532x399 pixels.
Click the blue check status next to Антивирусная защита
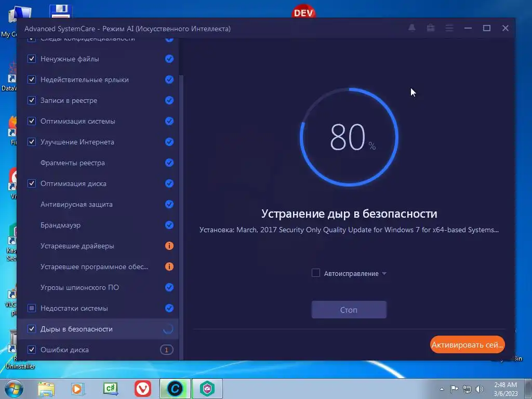tap(169, 204)
